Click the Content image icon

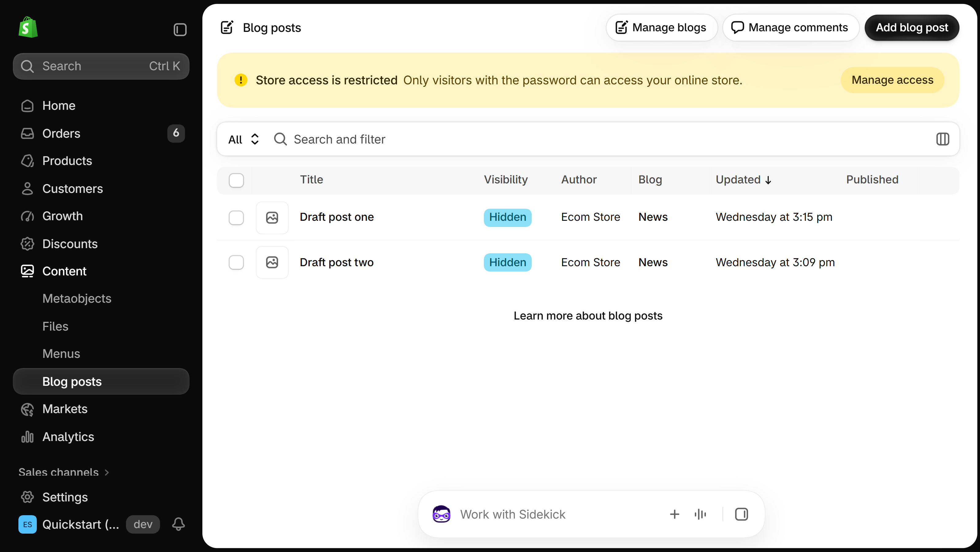point(27,271)
